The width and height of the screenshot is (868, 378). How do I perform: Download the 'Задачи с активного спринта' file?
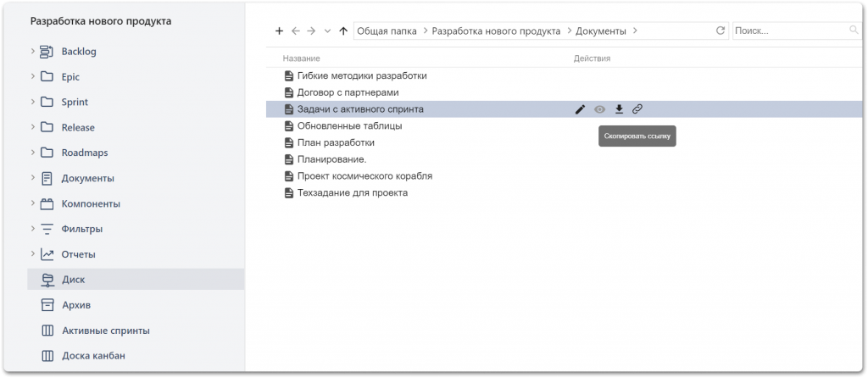[x=619, y=109]
